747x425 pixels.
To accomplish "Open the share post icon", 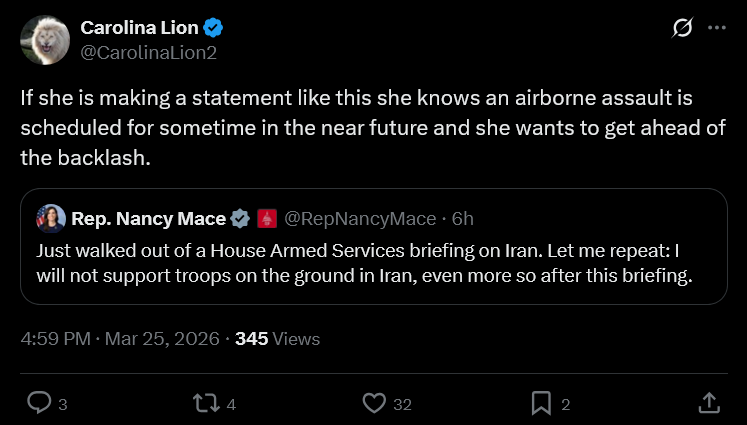I will point(708,403).
